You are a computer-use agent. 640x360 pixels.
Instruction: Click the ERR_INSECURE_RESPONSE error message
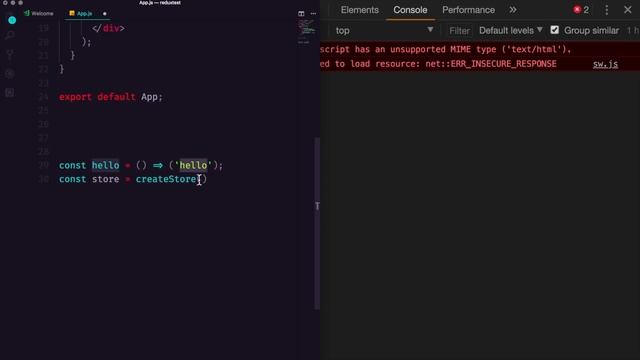click(x=438, y=64)
